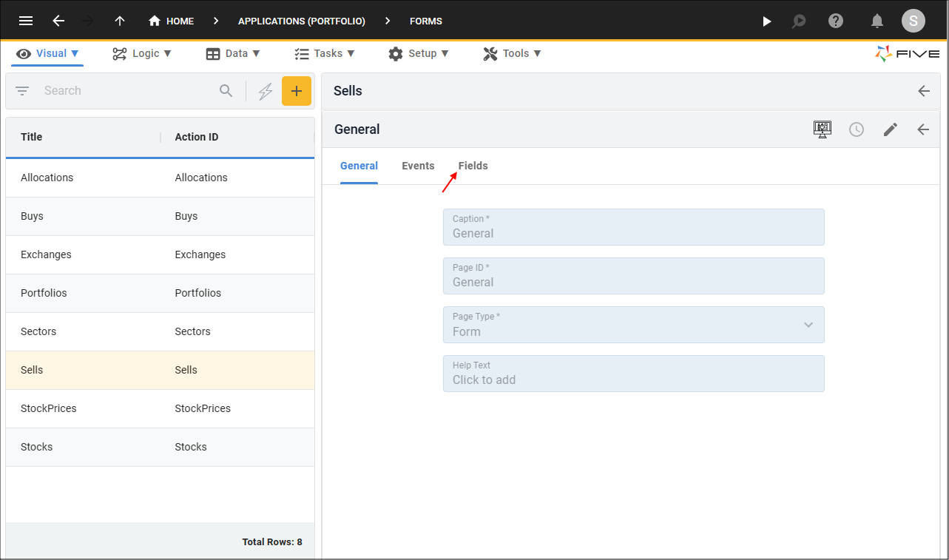Open the help question mark icon
This screenshot has height=560, width=949.
point(836,21)
